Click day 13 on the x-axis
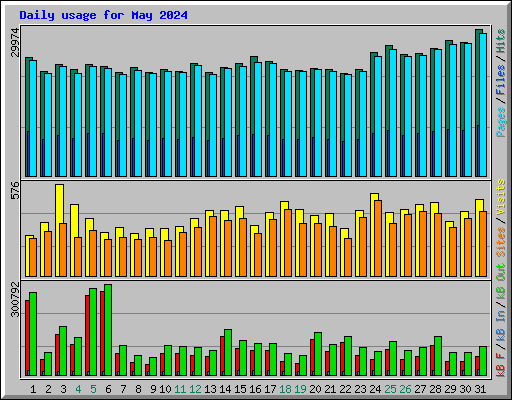This screenshot has height=400, width=512. coord(210,389)
